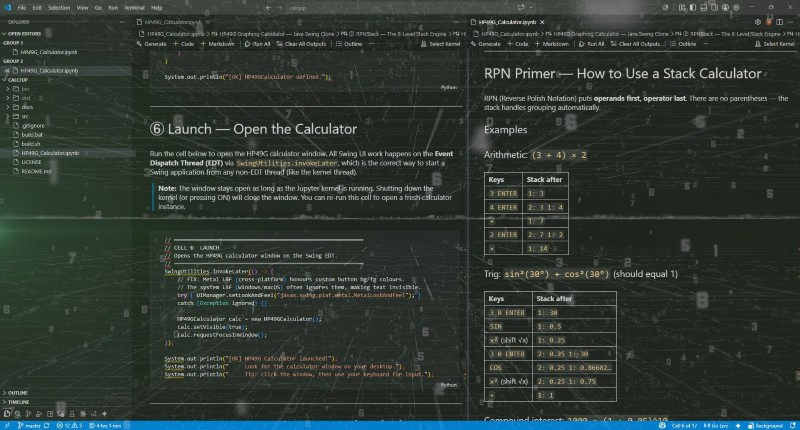Click Run All in the right notebook toolbar
The height and width of the screenshot is (430, 800).
click(592, 44)
